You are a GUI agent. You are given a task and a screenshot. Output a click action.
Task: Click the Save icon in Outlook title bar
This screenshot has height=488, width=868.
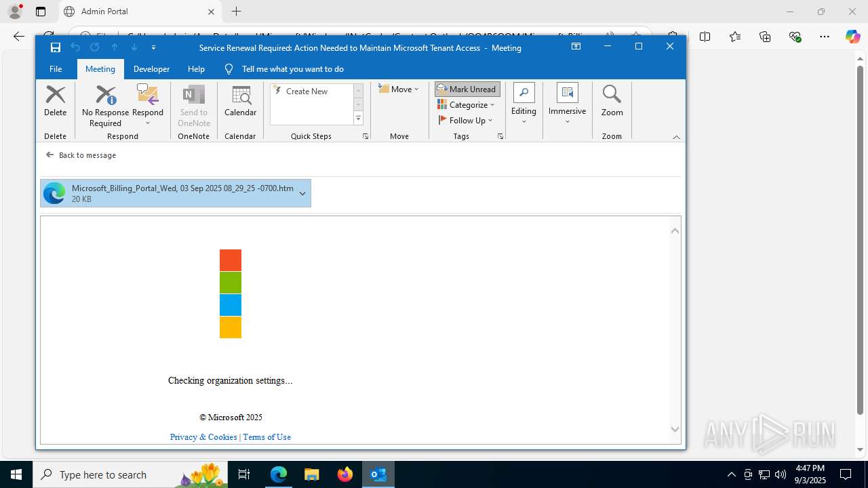tap(56, 47)
